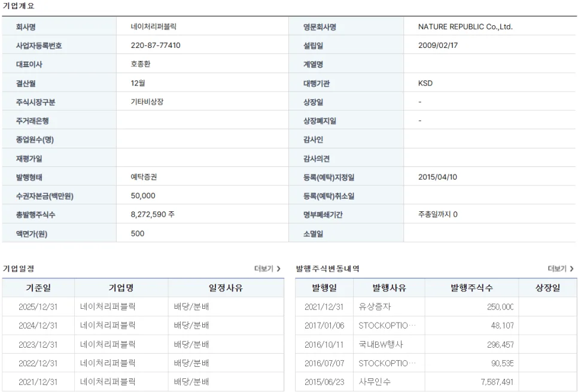Click the 상장폐지일 label cell

point(346,120)
